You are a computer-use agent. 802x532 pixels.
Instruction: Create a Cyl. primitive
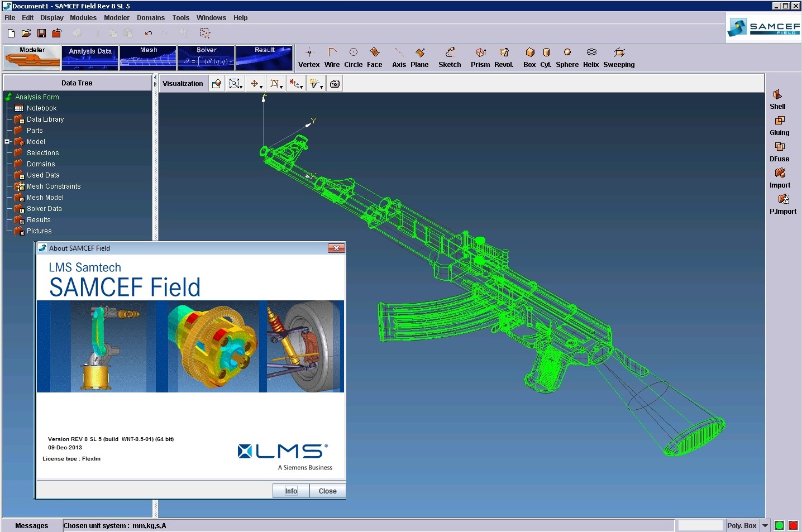(546, 57)
